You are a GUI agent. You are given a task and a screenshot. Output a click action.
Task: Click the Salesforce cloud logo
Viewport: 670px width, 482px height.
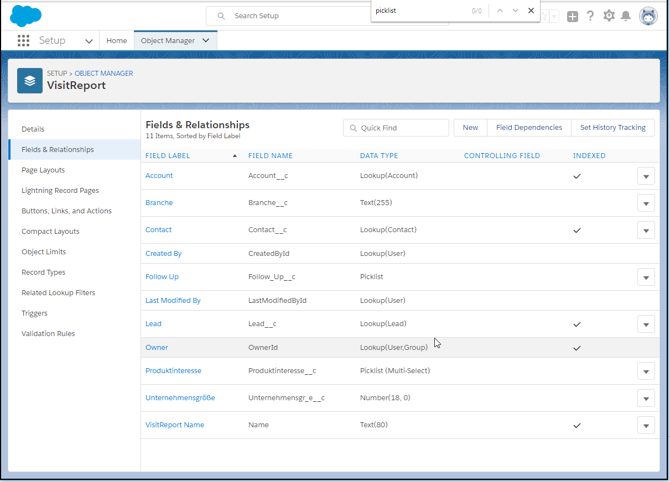26,16
